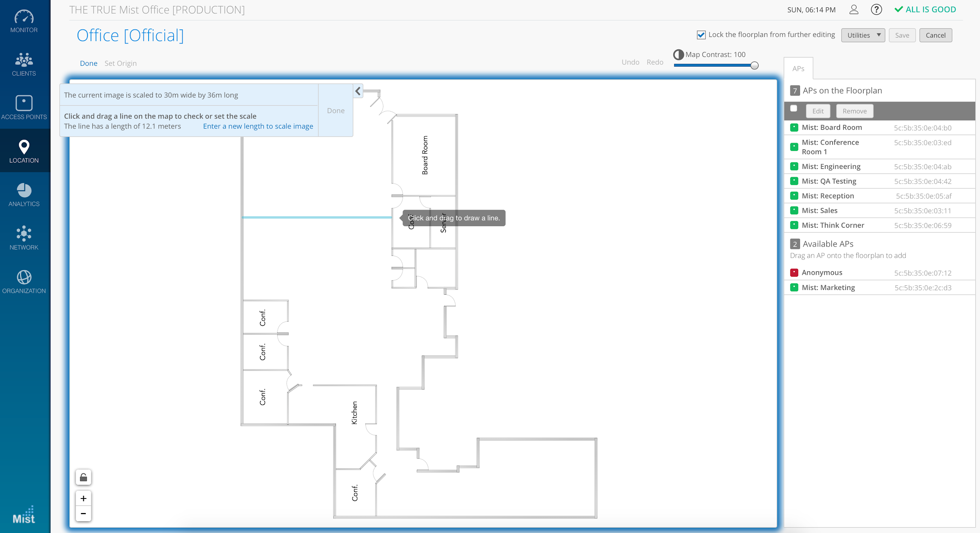Open Access Points sidebar icon
Image resolution: width=980 pixels, height=533 pixels.
24,103
